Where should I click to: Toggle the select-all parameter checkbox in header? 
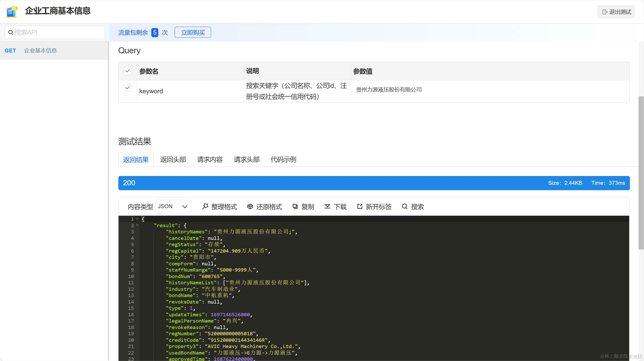click(128, 71)
